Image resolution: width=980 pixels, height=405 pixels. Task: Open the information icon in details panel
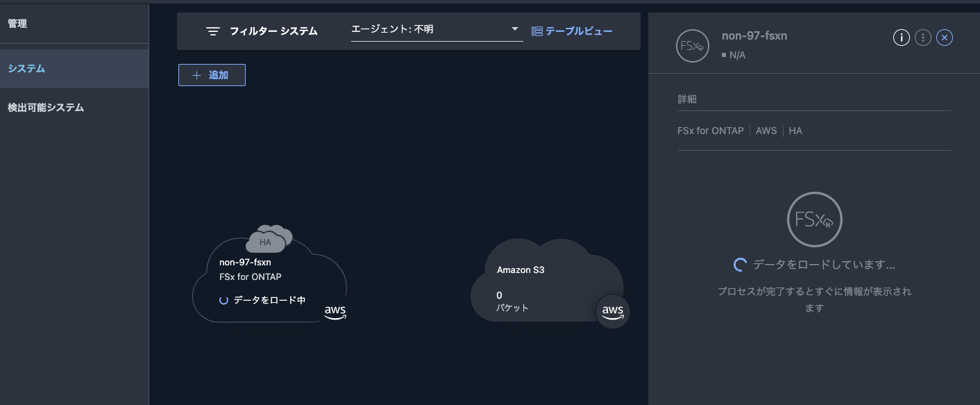pos(901,38)
